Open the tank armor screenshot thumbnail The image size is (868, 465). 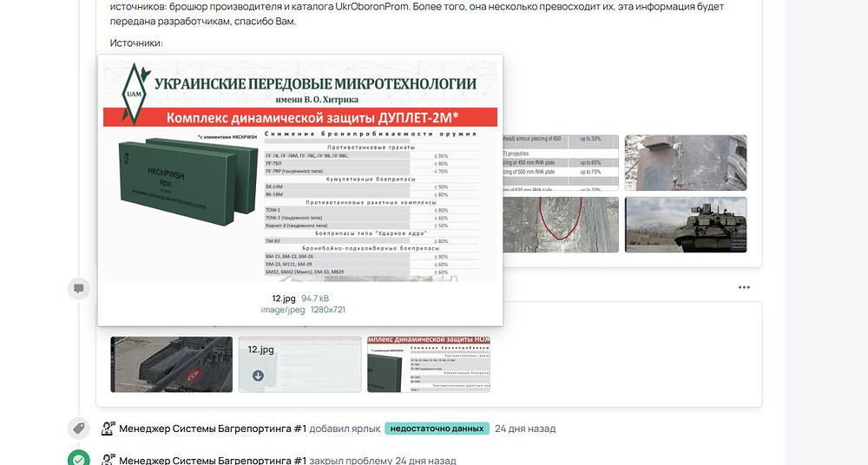pyautogui.click(x=172, y=364)
